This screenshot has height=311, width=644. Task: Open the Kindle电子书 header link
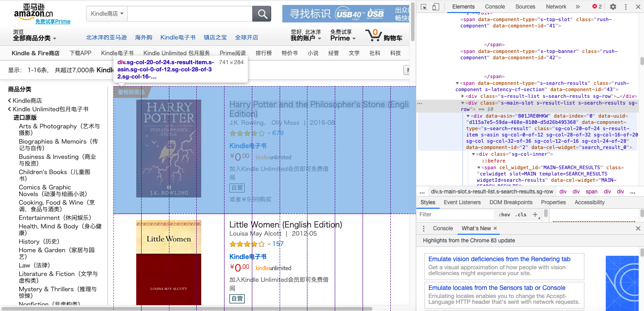(178, 38)
